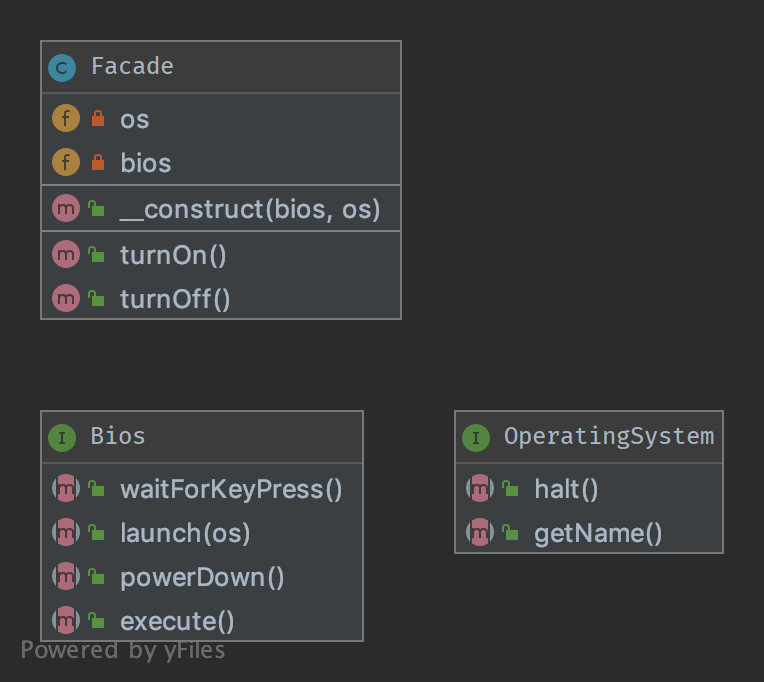Click the Powered by yFiles label
The height and width of the screenshot is (682, 764).
click(123, 651)
